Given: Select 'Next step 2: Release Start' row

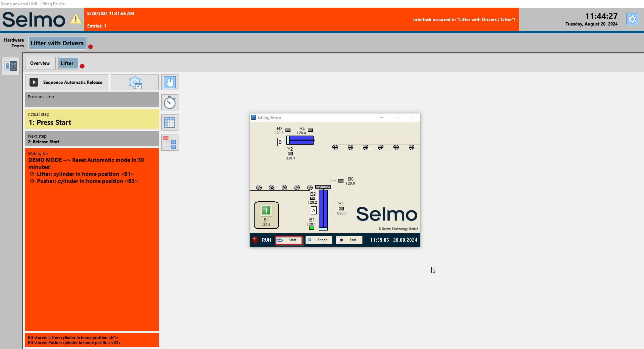Looking at the screenshot, I should coord(92,139).
